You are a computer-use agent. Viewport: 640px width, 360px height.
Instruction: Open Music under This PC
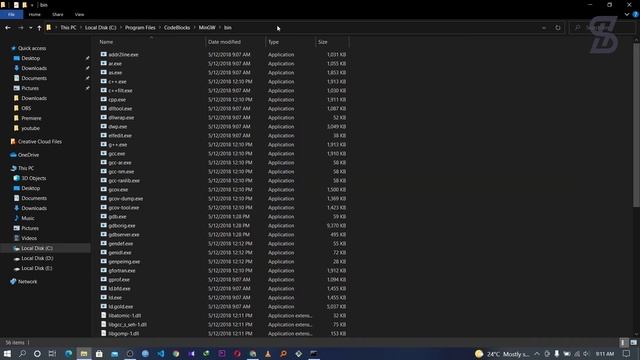click(28, 218)
